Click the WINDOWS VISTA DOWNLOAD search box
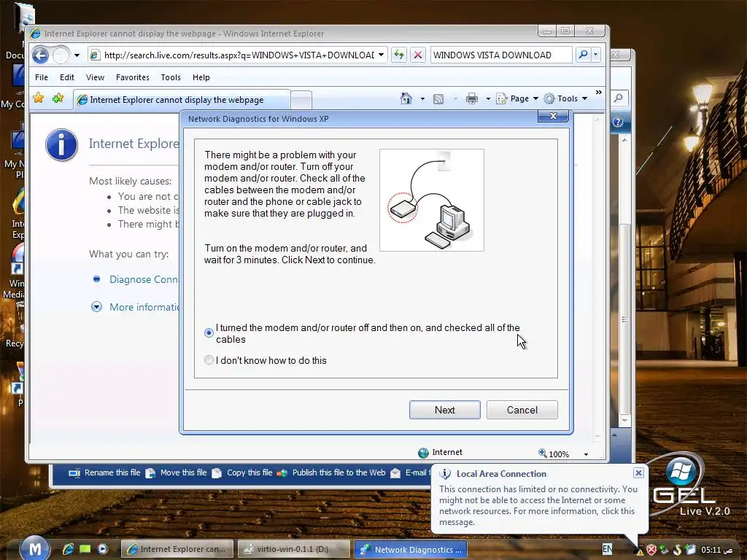Screen dimensions: 747x560 pos(501,55)
